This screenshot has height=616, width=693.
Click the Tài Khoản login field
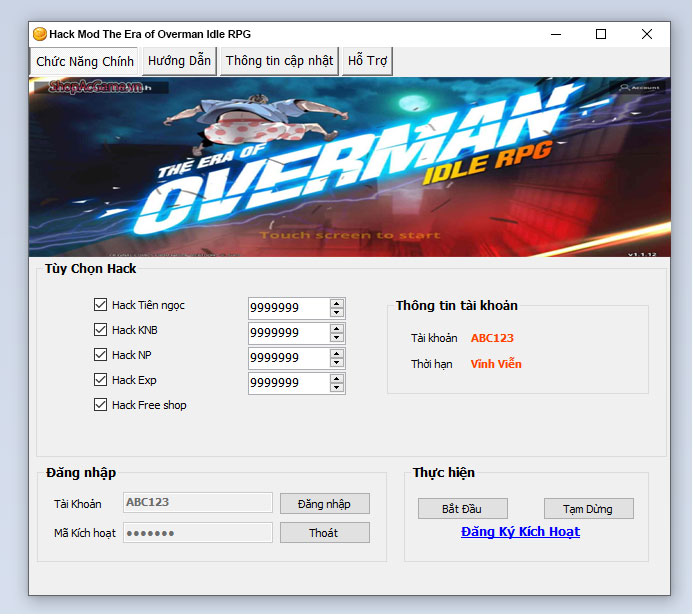coord(198,503)
